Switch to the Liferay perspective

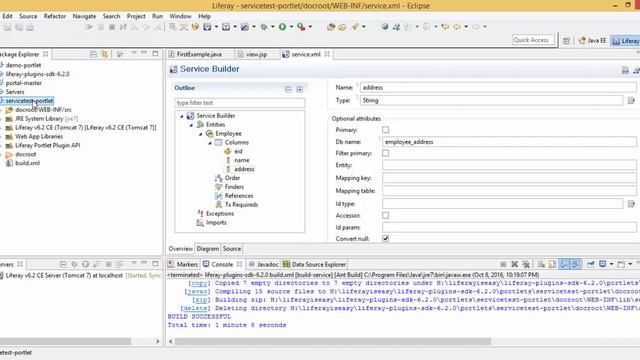coord(625,40)
